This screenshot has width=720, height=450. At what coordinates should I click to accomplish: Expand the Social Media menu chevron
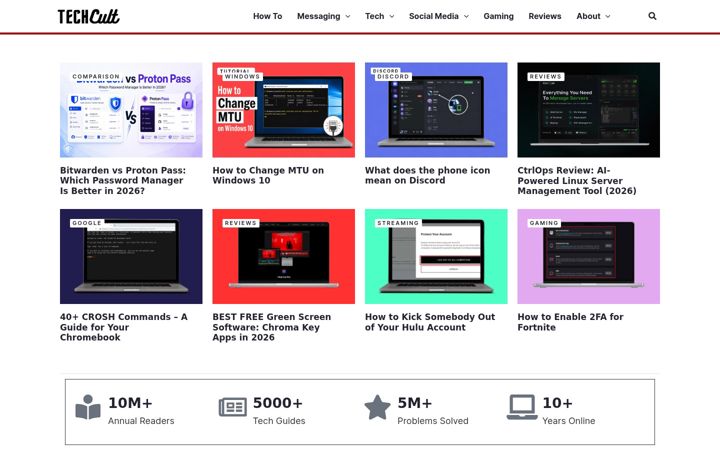point(466,17)
